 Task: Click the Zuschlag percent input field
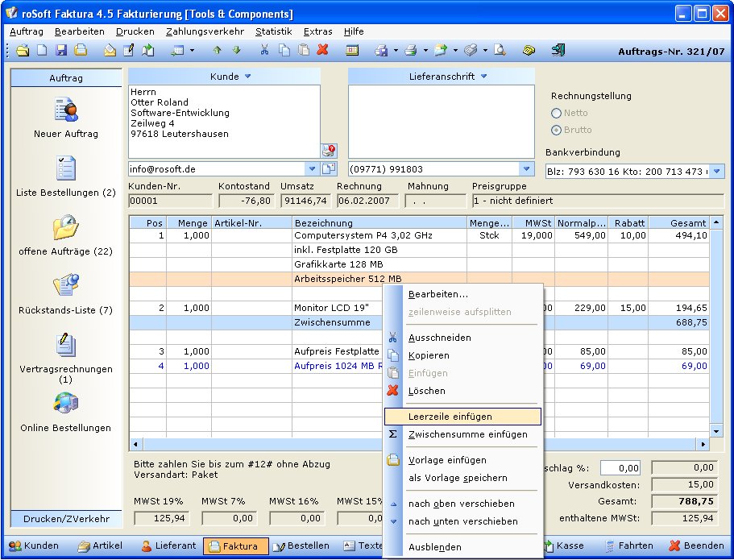(x=620, y=468)
